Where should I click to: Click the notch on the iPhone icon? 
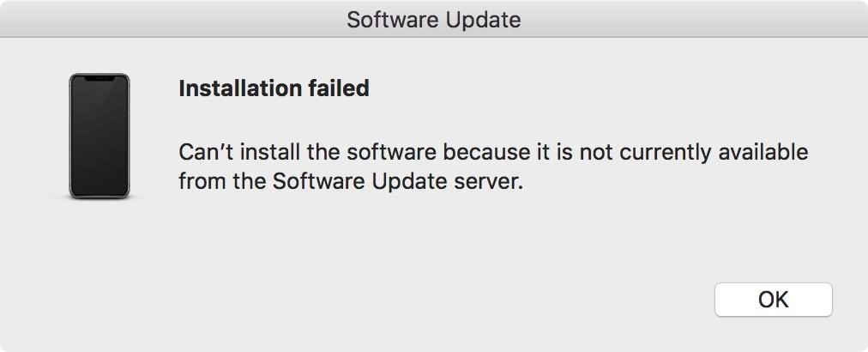coord(99,78)
